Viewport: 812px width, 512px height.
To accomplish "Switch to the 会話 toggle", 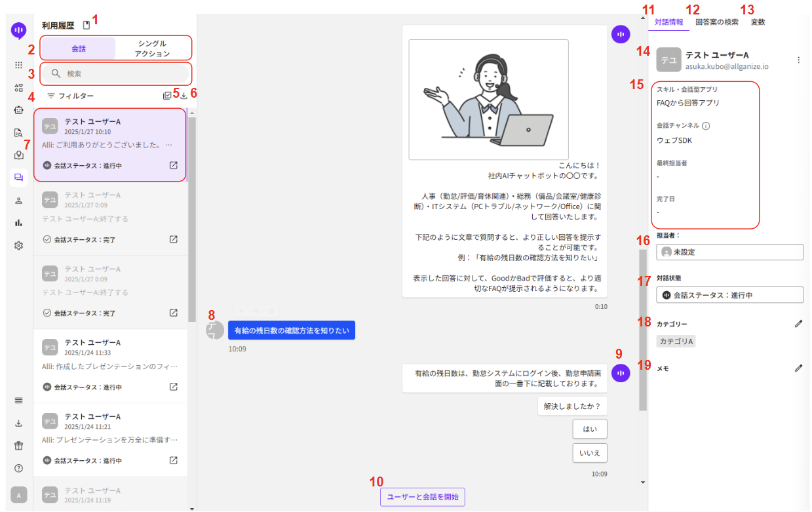I will click(79, 49).
